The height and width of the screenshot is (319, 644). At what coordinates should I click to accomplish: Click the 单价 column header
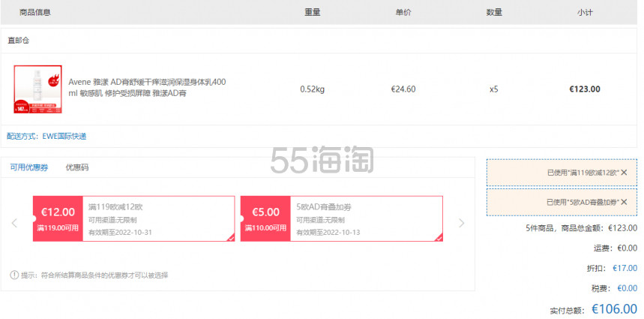coord(403,12)
